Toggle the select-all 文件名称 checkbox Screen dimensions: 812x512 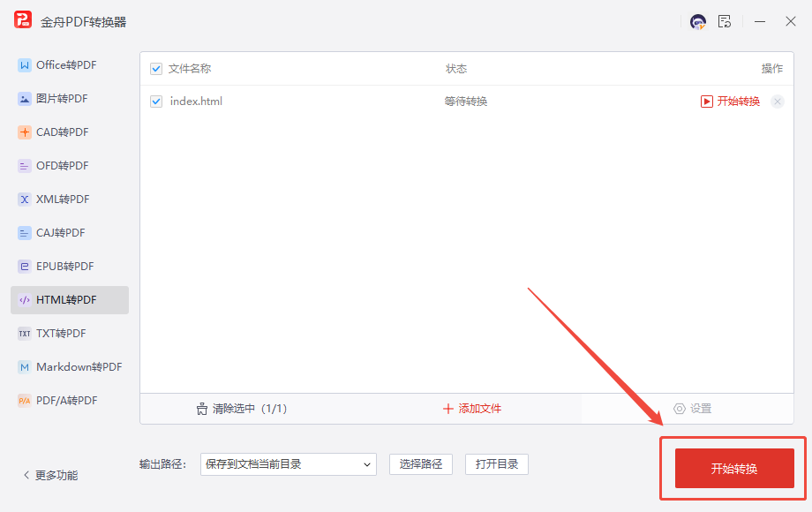(x=156, y=69)
